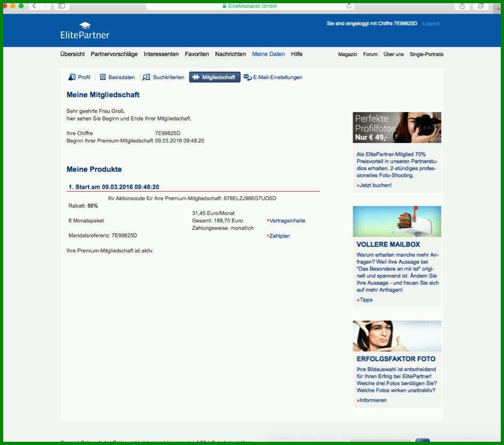
Task: Click the 'Meine Produkte' heading
Action: click(x=94, y=170)
